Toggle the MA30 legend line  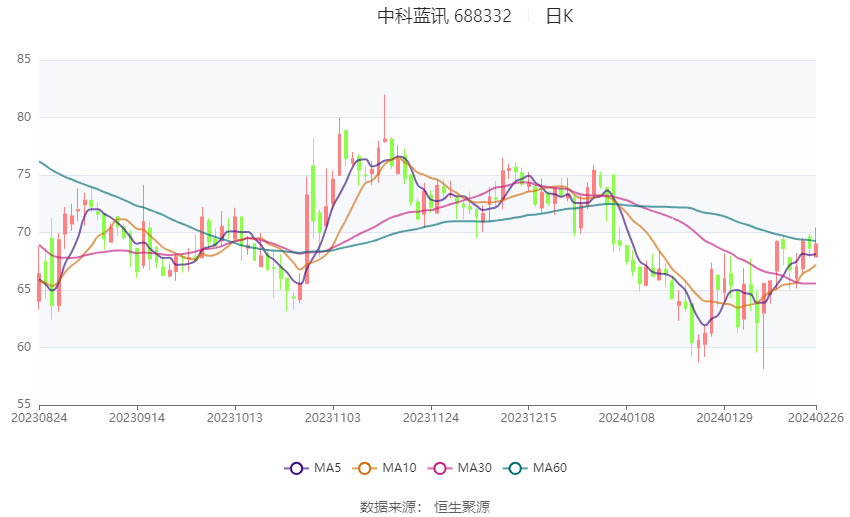pos(460,468)
